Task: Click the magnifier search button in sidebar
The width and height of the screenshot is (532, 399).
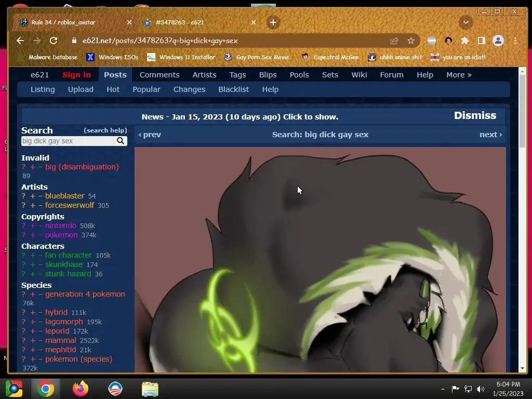Action: coord(121,141)
